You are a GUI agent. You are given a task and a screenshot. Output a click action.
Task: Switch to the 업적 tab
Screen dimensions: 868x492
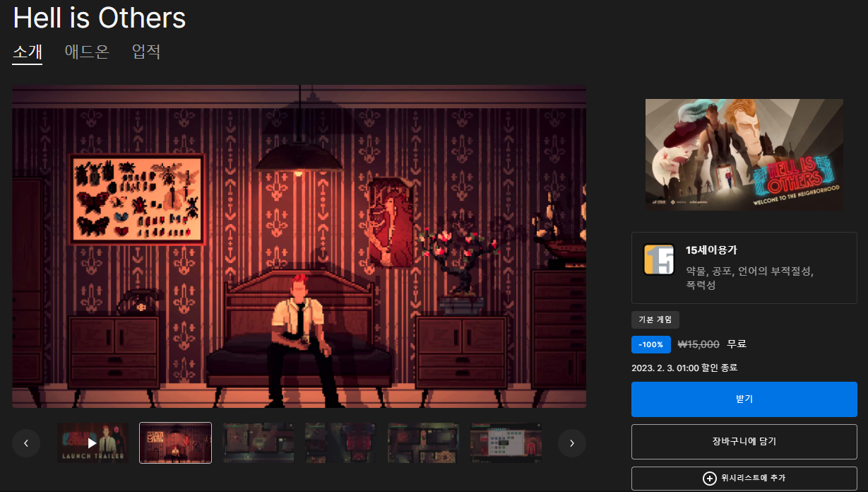click(146, 52)
